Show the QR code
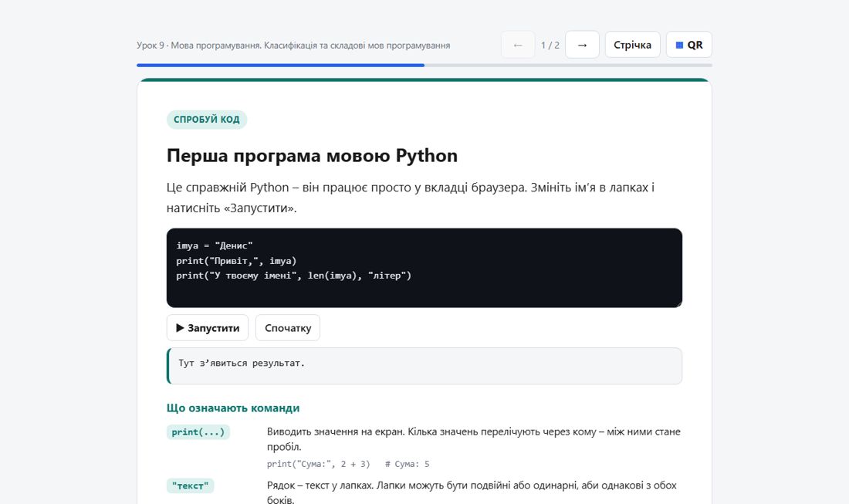 click(x=688, y=45)
